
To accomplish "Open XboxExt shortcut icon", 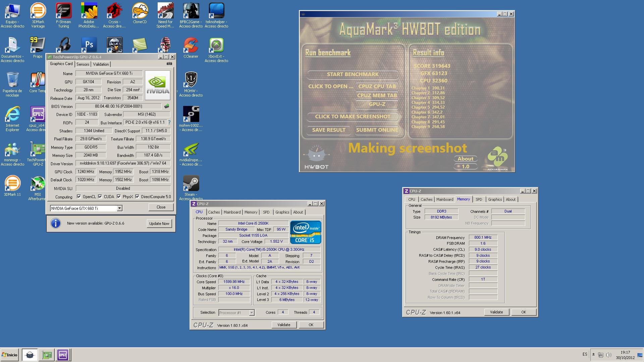I will 216,50.
